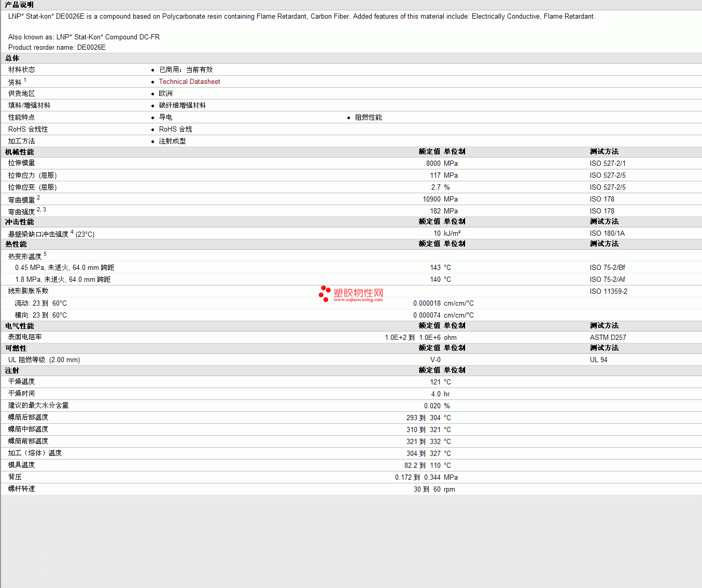
Task: Select the 'RoHS 合规性' row label
Action: (28, 129)
